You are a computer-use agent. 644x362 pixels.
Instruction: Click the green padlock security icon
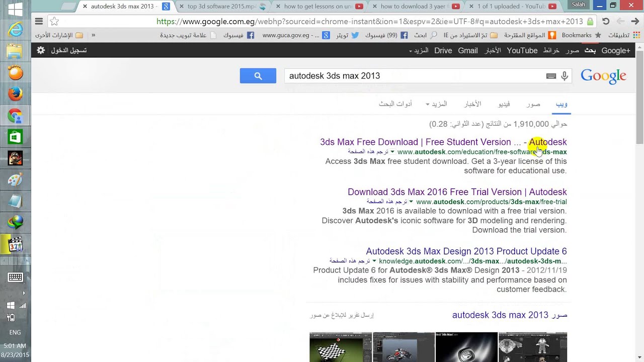coord(590,22)
